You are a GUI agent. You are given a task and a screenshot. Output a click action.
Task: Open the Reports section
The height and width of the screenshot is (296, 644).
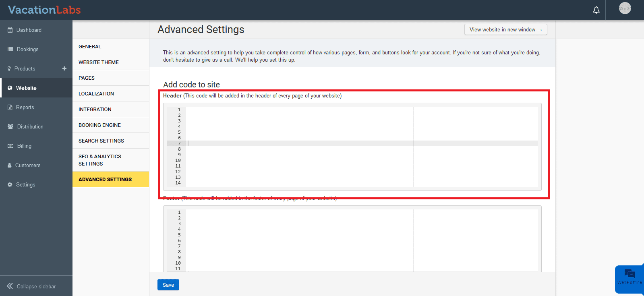tap(25, 108)
